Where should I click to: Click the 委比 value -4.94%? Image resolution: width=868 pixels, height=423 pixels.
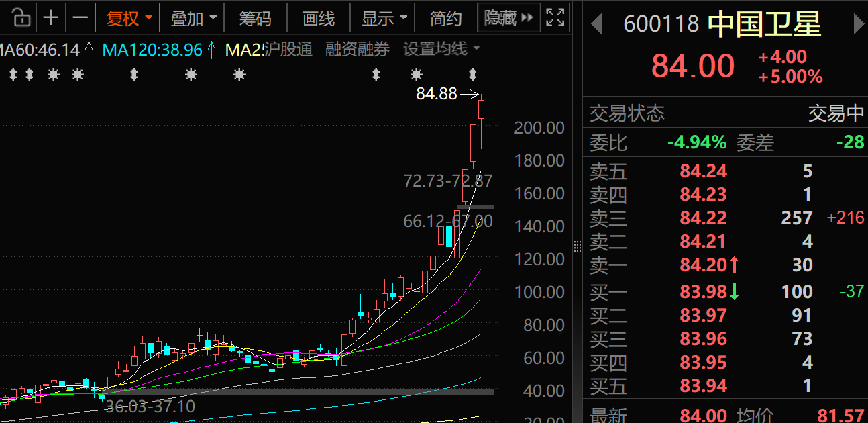coord(697,142)
